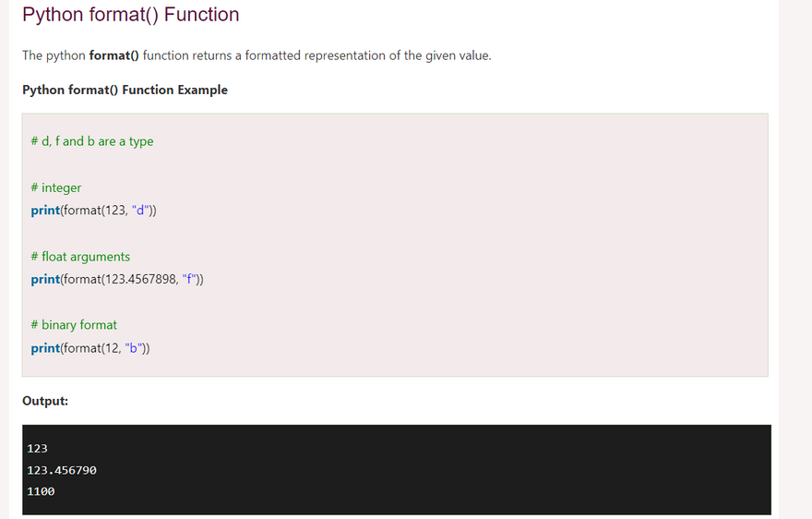Click output line 123 in black console
Image resolution: width=812 pixels, height=519 pixels.
click(x=37, y=449)
